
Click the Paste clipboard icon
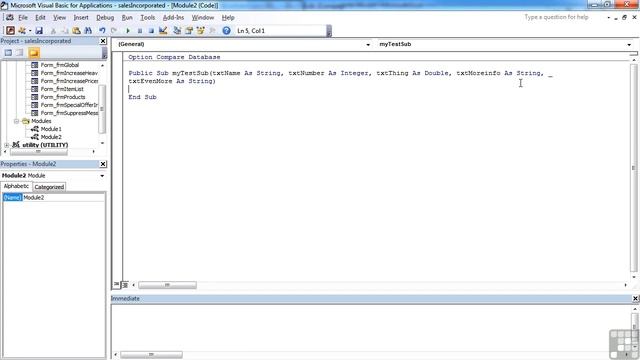(x=76, y=31)
